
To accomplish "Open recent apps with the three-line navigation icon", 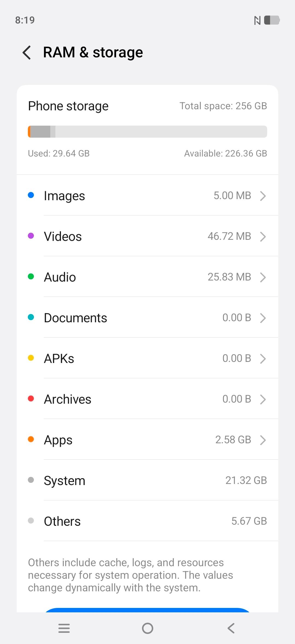I will pyautogui.click(x=64, y=628).
